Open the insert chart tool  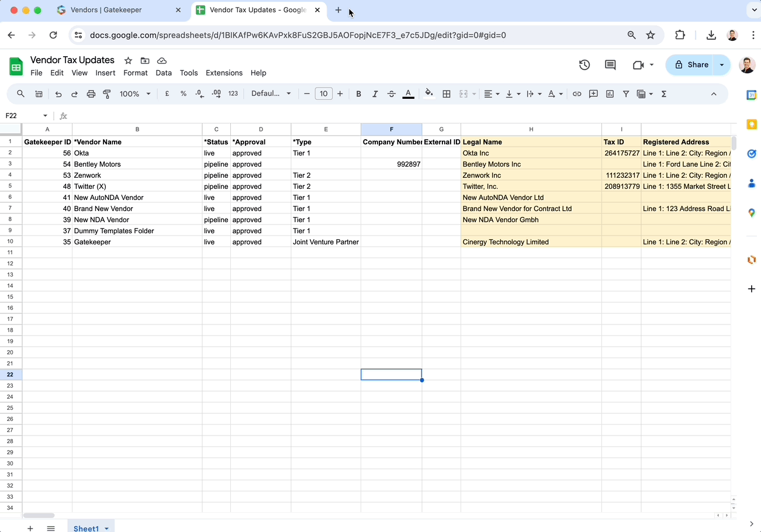click(610, 94)
